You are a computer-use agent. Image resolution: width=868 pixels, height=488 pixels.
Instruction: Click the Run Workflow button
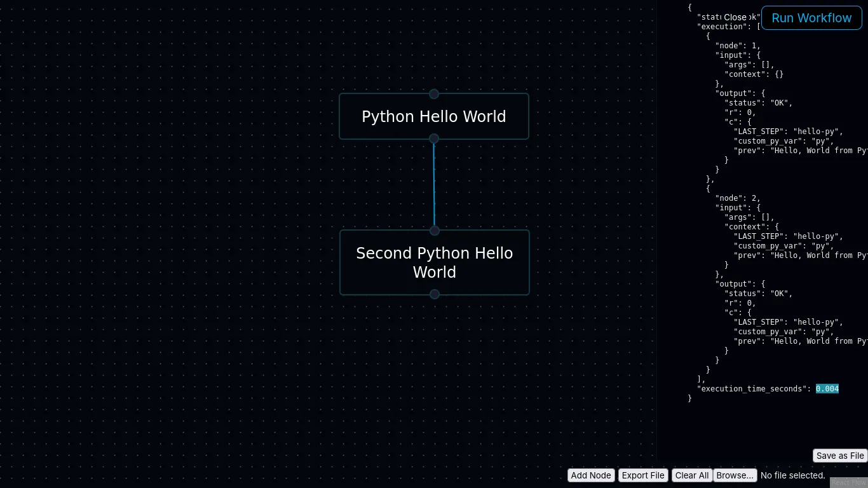(811, 18)
